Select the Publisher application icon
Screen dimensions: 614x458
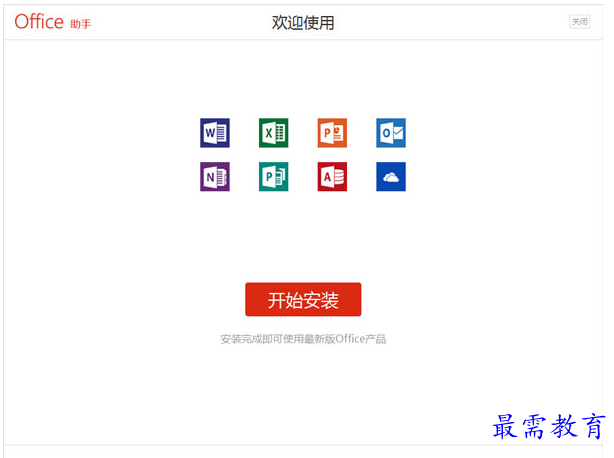click(273, 177)
